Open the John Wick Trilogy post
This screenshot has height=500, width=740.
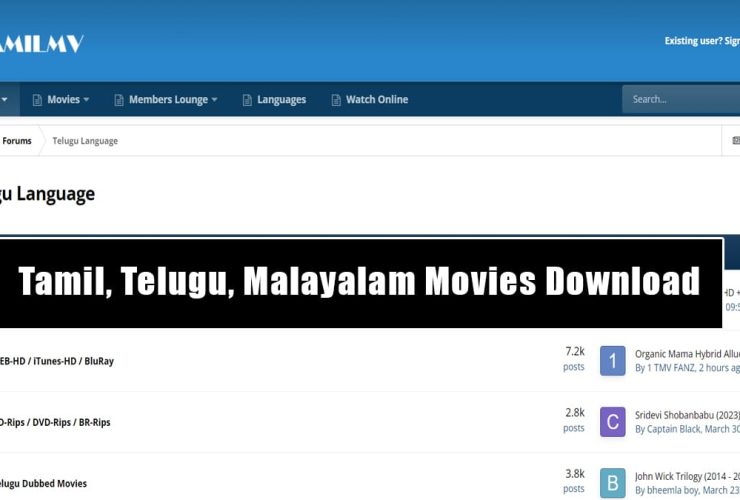tap(687, 476)
